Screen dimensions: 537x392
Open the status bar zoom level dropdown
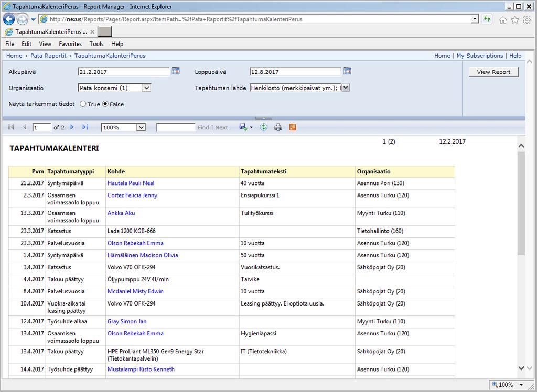521,385
